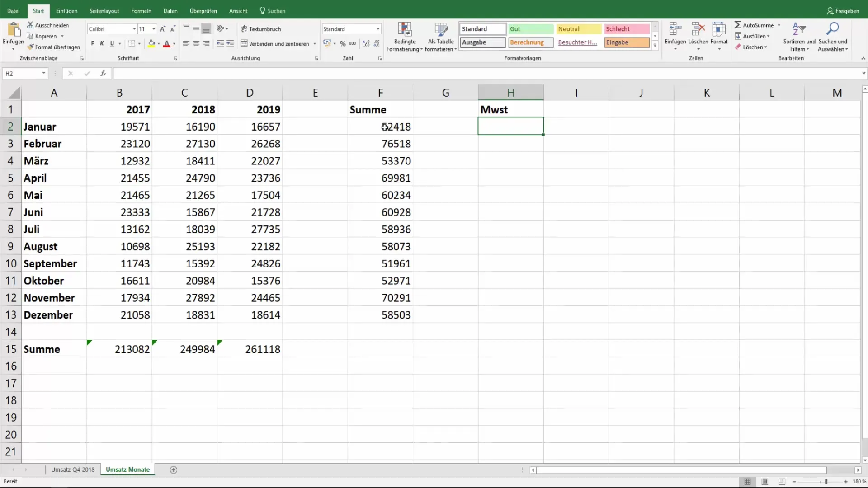
Task: Center text horizontally
Action: coord(196,44)
